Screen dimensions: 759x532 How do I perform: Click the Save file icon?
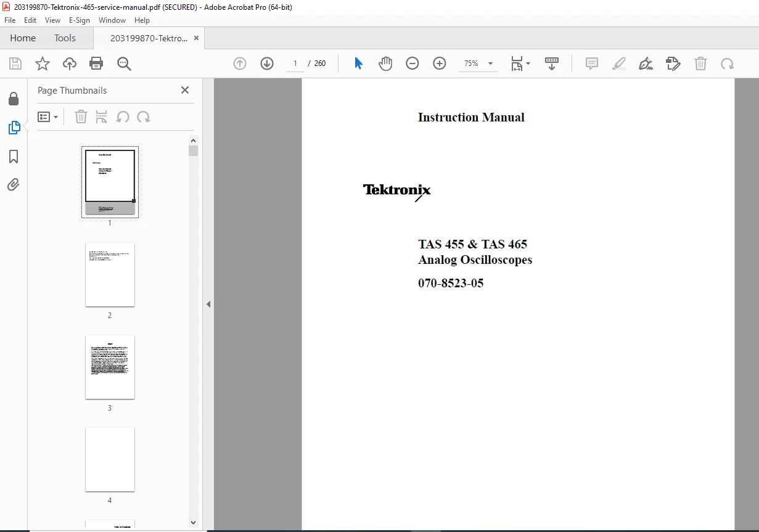(x=15, y=63)
